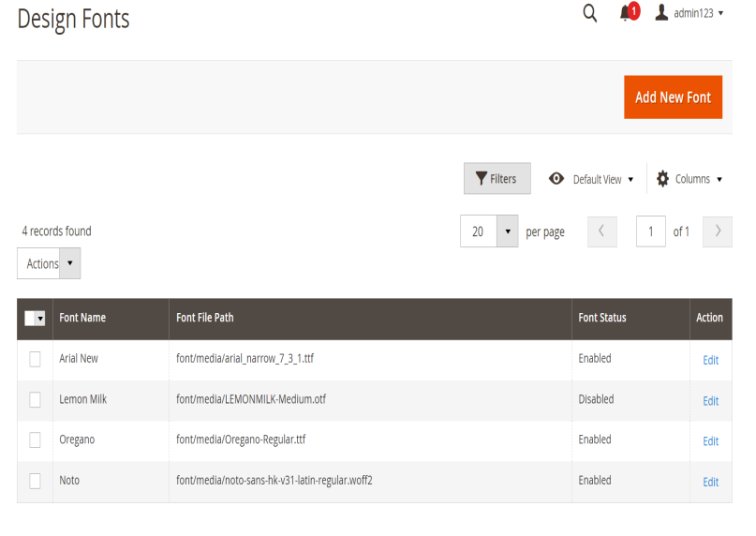Expand the Default View dropdown
The width and height of the screenshot is (756, 536).
591,179
